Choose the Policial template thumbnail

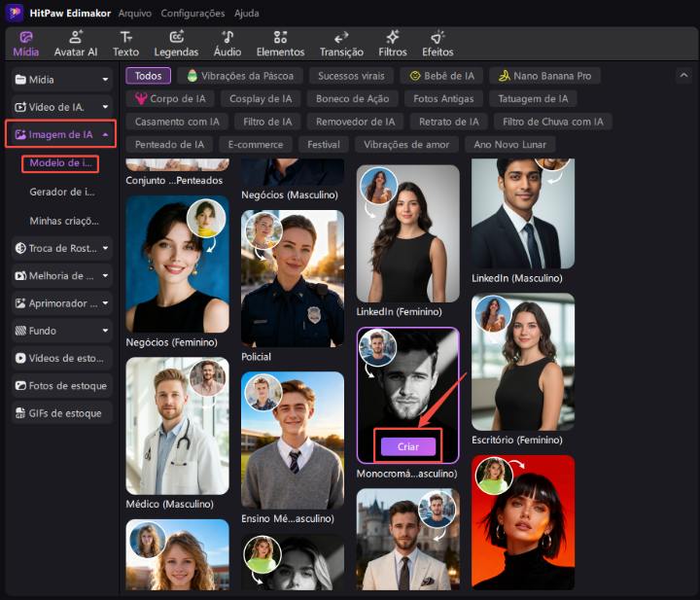(x=292, y=279)
